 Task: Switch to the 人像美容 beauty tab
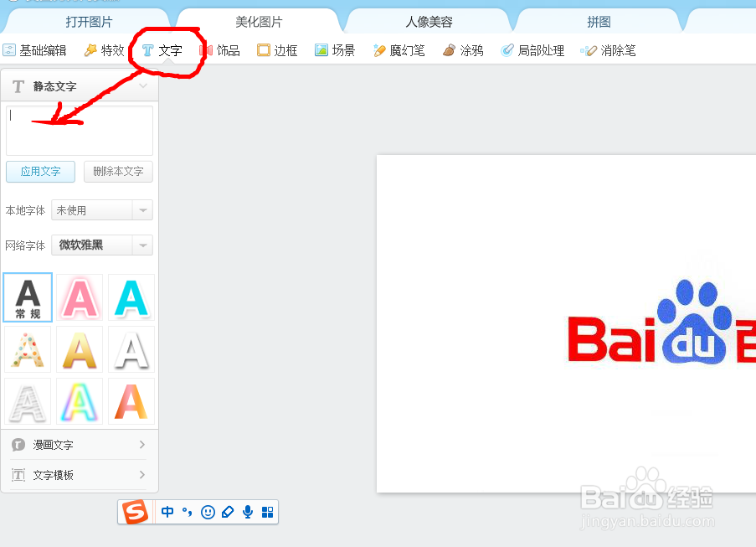coord(429,21)
